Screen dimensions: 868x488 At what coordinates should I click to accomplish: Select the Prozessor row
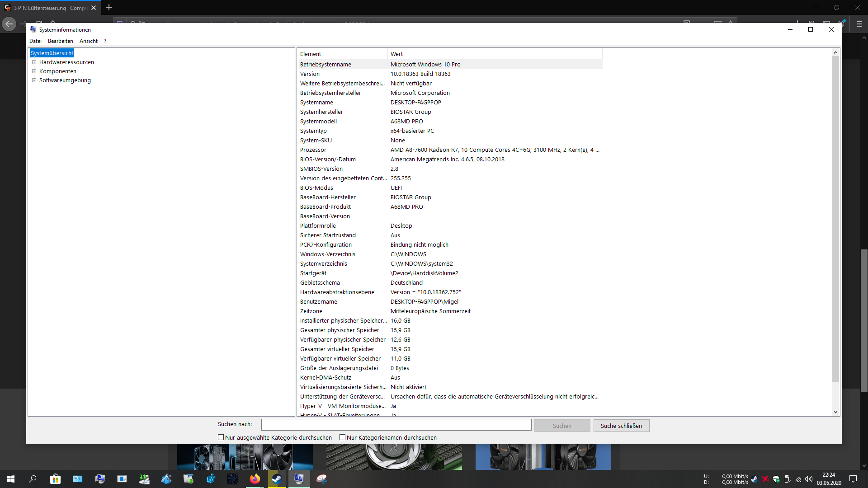450,150
